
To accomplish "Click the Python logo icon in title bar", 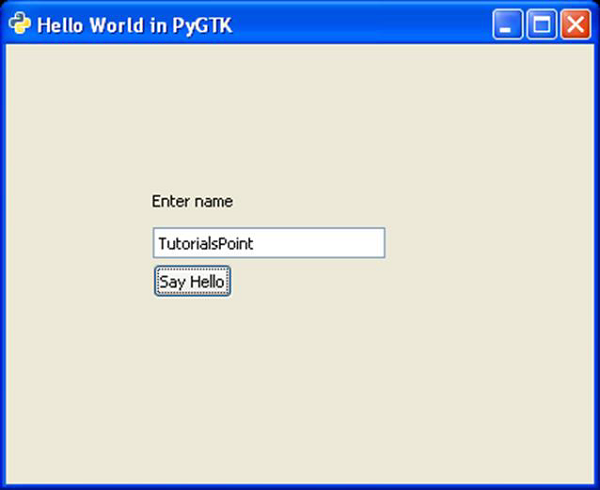I will click(19, 24).
